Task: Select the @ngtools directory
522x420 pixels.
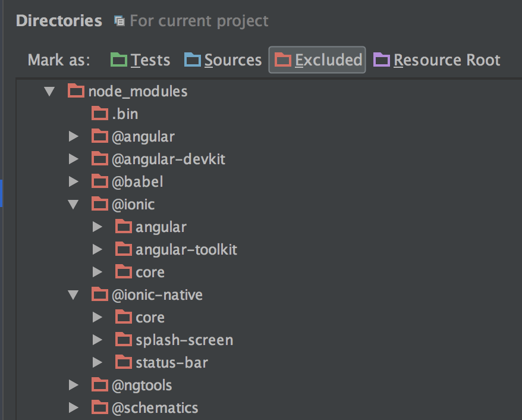Action: coord(141,385)
